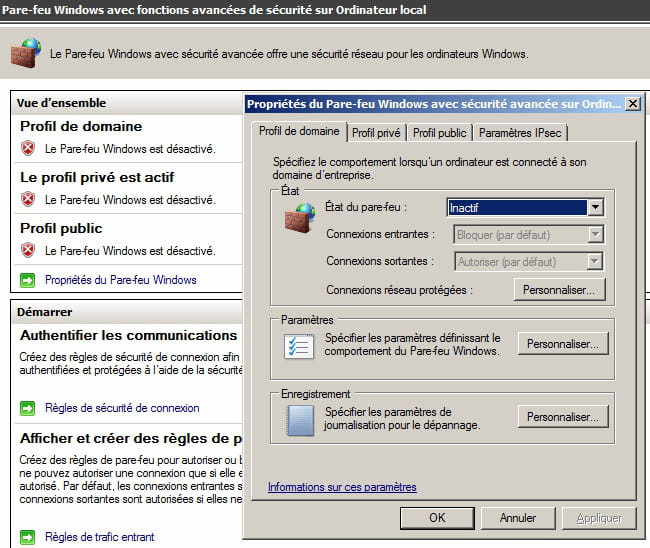Click the log page icon in Enregistrement group

[x=300, y=421]
